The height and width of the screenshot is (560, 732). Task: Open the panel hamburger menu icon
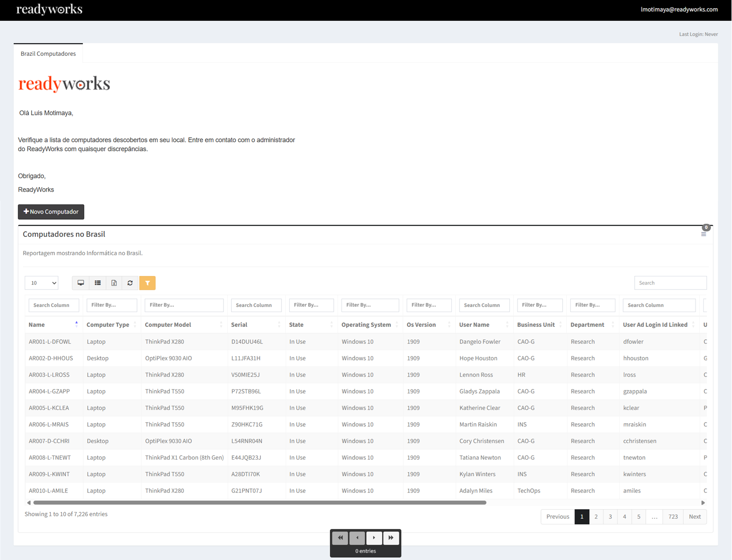[x=704, y=234]
